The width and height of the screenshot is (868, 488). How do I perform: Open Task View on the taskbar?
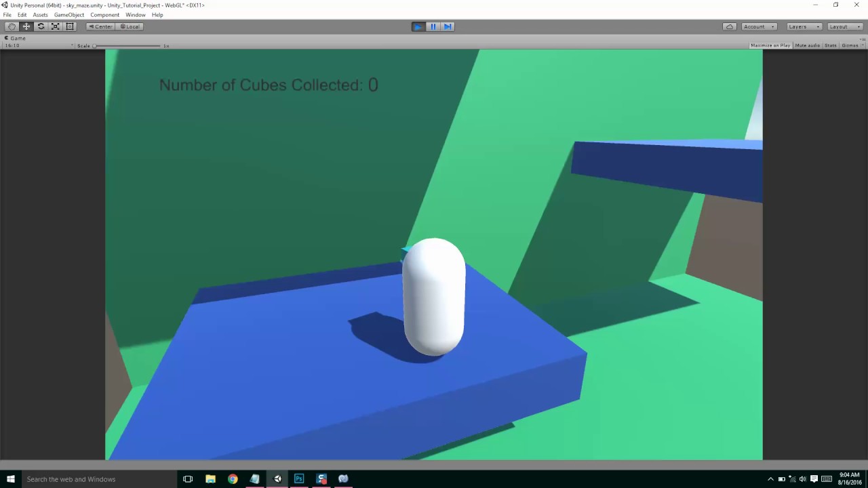tap(188, 479)
